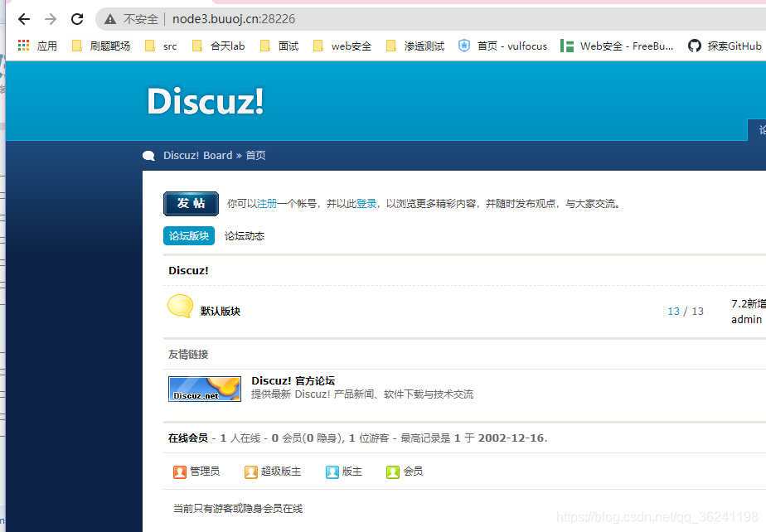Click the 版主 legend icon
Image resolution: width=766 pixels, height=532 pixels.
coord(332,472)
